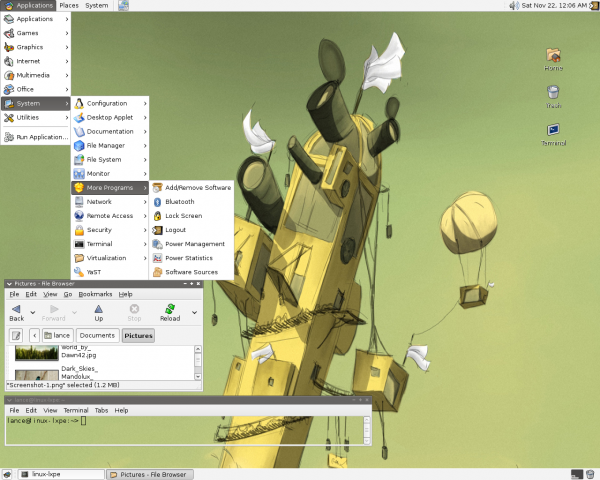Screen dimensions: 600x480
Task: Open the Tabs menu in terminal window
Action: [101, 410]
